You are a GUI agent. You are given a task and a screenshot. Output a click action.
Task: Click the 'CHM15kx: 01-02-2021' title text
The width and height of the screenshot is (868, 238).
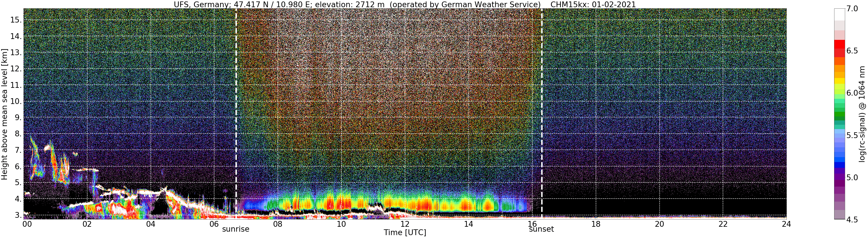593,4
